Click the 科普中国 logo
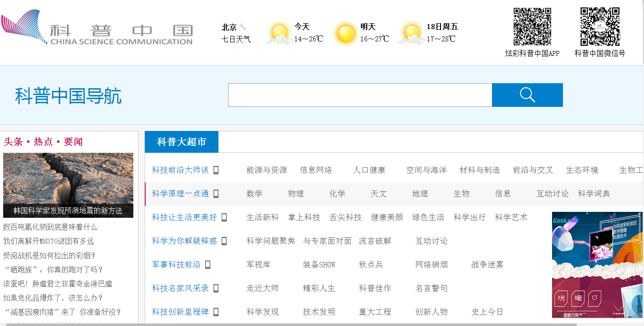The height and width of the screenshot is (326, 644). coord(97,29)
